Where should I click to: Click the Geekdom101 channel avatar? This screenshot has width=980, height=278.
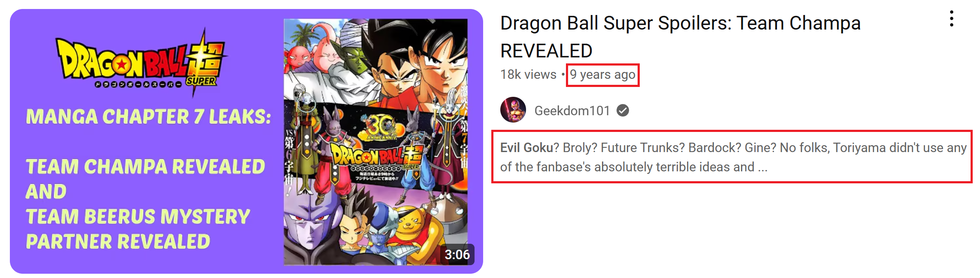(513, 110)
